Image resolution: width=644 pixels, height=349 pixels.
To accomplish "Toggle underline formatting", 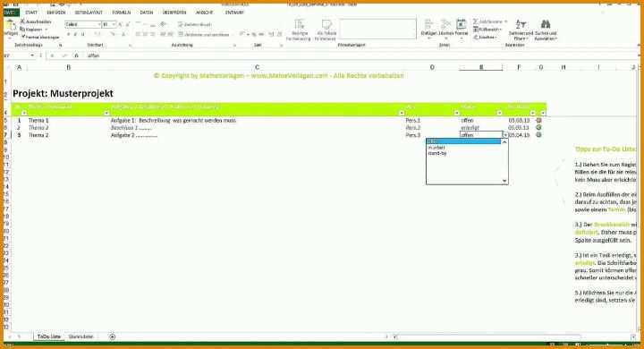I will [83, 35].
